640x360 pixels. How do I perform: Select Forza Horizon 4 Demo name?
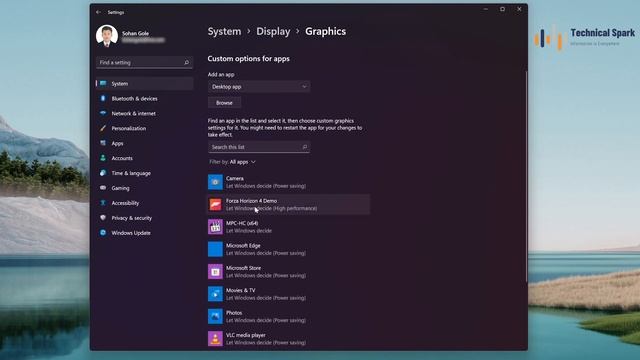tap(251, 201)
